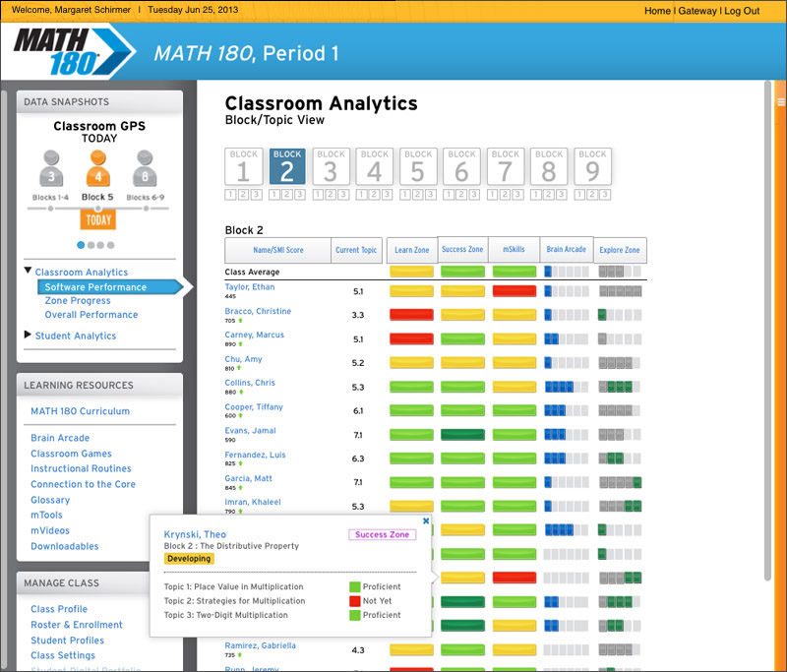Click the Gateway link
Screen dimensions: 787x672
coord(697,11)
